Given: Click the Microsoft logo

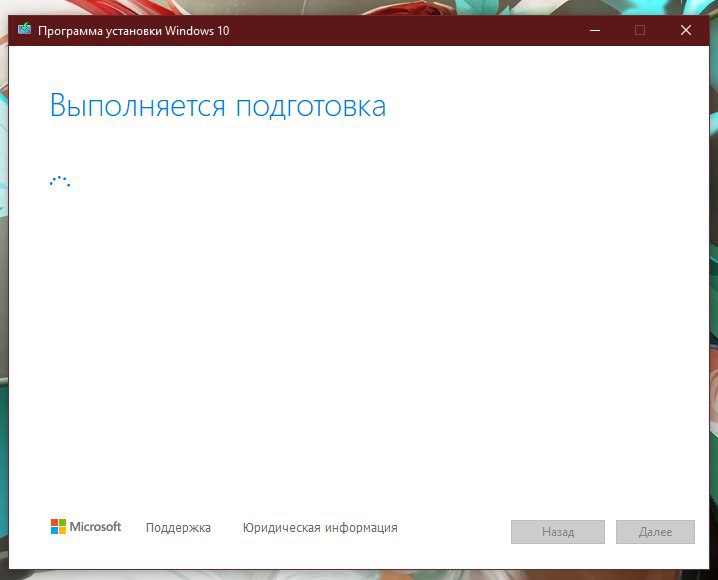Looking at the screenshot, I should tap(86, 526).
